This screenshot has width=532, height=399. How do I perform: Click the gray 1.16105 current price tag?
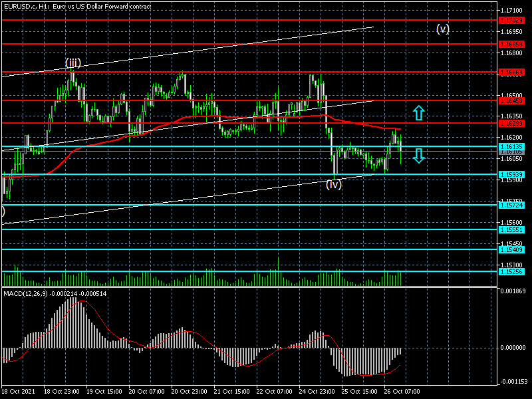(511, 152)
